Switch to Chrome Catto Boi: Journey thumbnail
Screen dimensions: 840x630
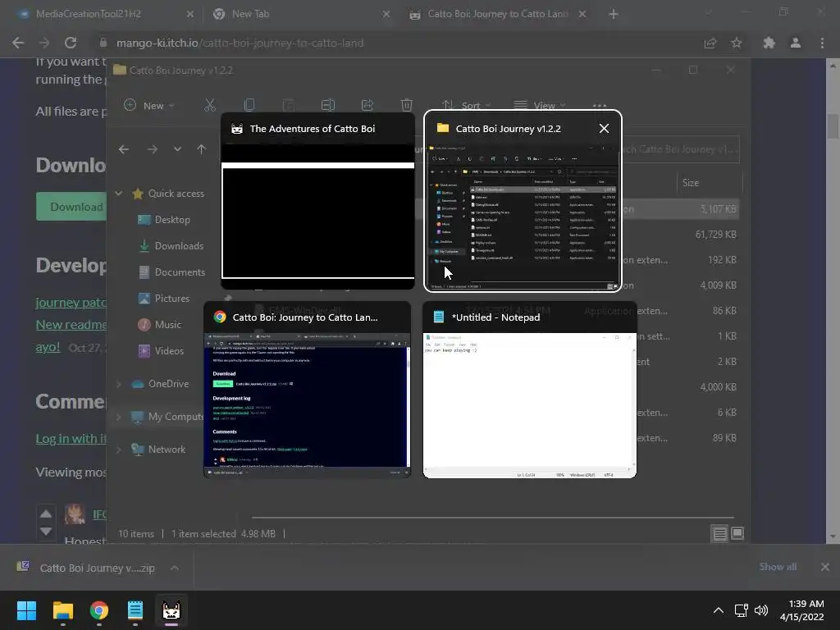point(307,390)
